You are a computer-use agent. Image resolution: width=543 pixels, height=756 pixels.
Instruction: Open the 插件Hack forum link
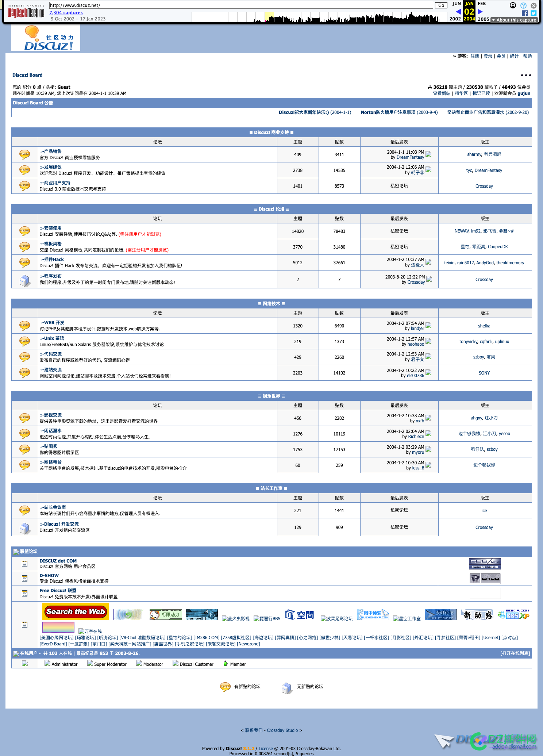coord(54,260)
